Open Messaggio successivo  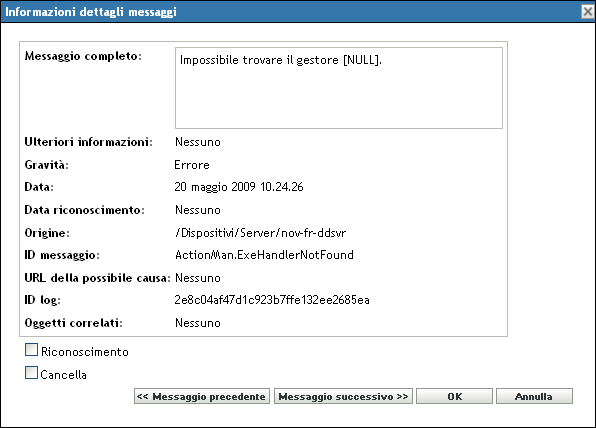coord(343,396)
